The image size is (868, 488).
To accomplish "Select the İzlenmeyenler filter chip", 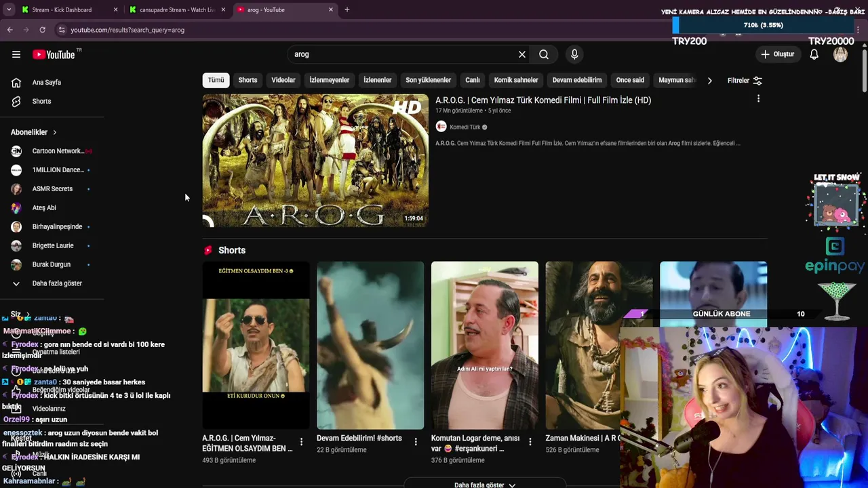I will click(x=330, y=80).
